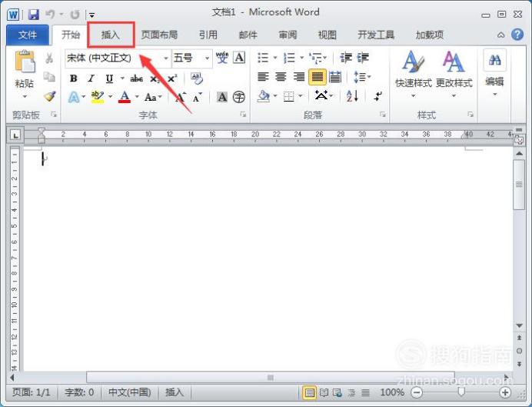532x407 pixels.
Task: Open the font size dropdown 五号
Action: [207, 58]
